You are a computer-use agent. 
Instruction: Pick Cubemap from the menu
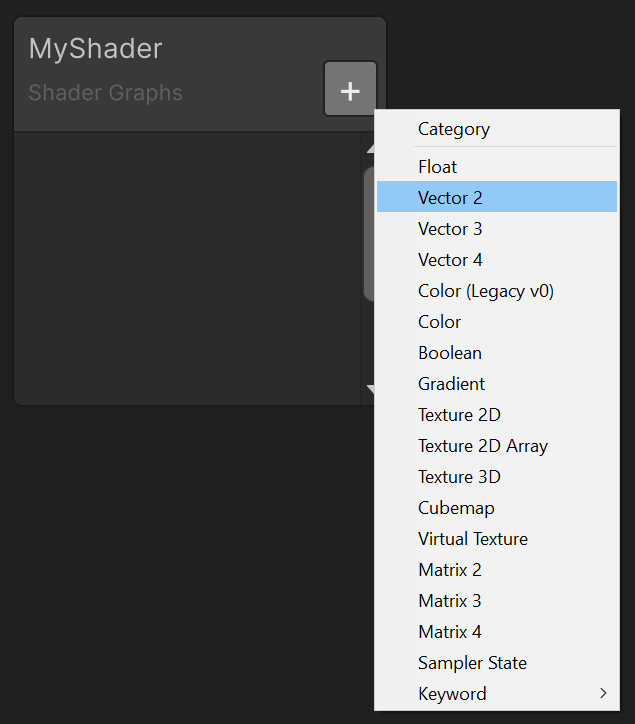pyautogui.click(x=456, y=508)
